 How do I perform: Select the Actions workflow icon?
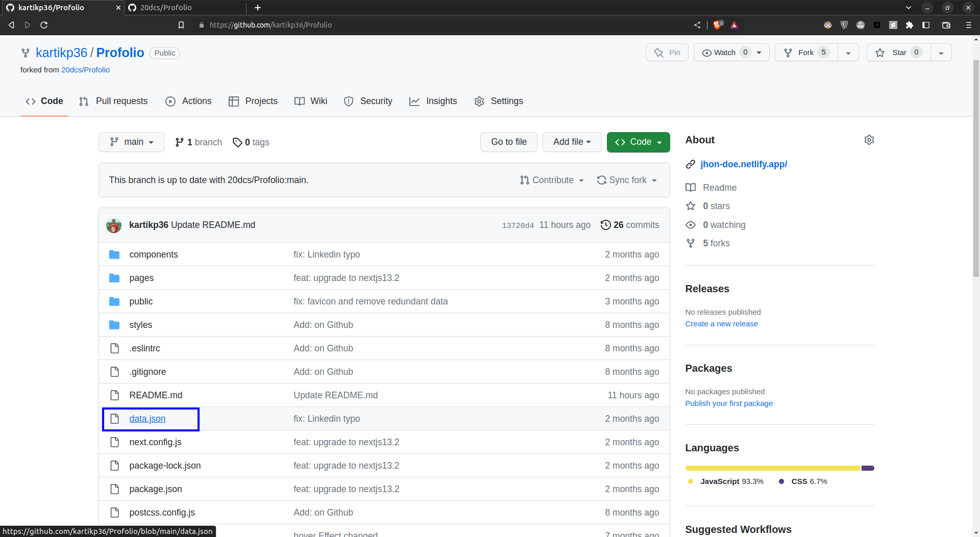coord(170,101)
